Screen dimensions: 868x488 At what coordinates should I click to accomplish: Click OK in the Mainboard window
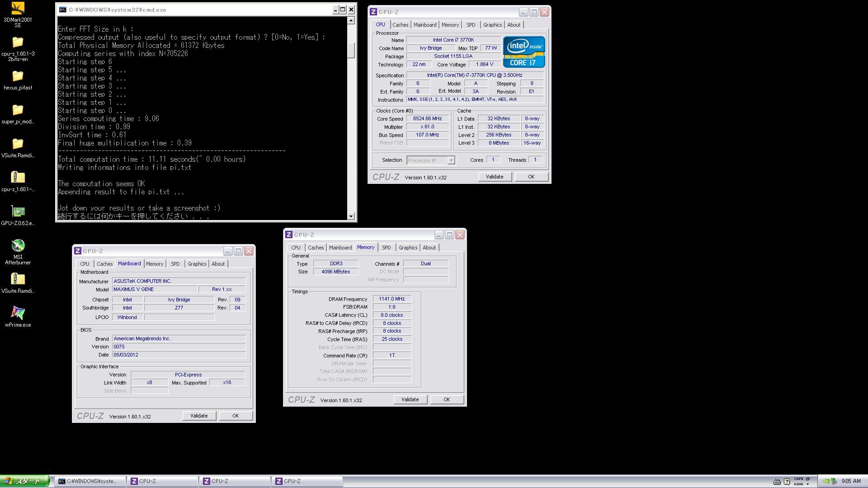[236, 416]
